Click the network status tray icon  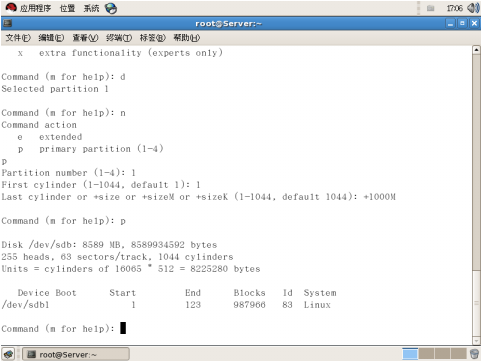click(431, 8)
